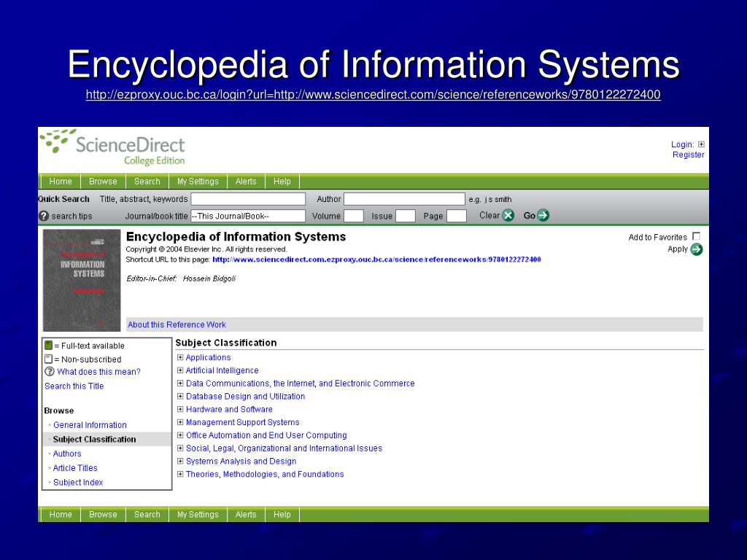This screenshot has height=560, width=747.
Task: Open the Home tab in top navigation
Action: [x=61, y=182]
